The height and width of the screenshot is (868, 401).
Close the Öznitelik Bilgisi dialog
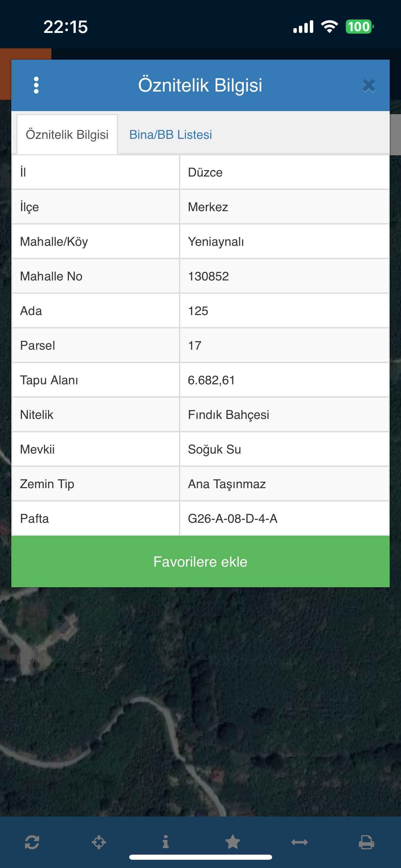369,86
